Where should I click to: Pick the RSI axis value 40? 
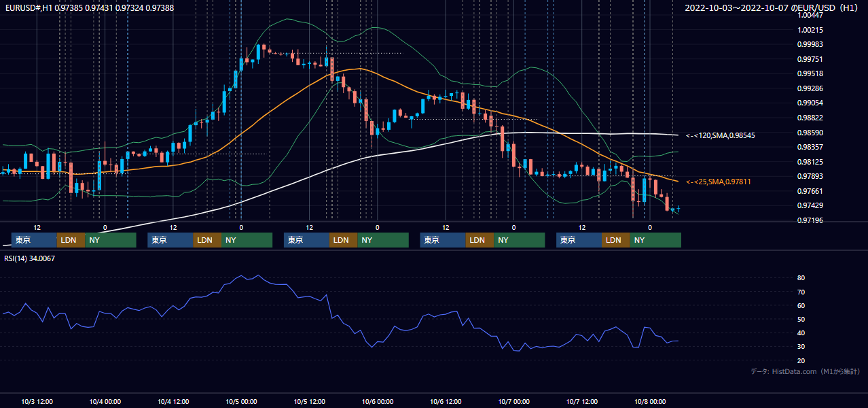[x=801, y=333]
